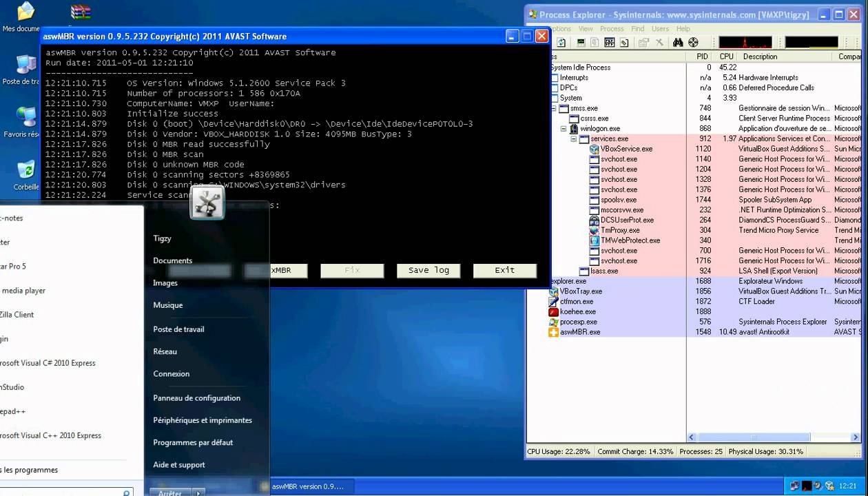The image size is (868, 496).
Task: Open the Process menu
Action: 612,29
